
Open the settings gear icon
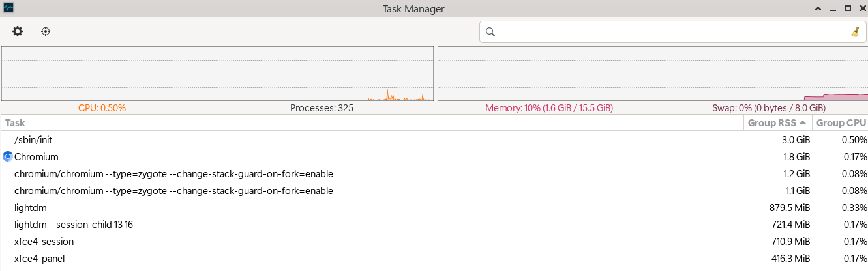tap(18, 31)
